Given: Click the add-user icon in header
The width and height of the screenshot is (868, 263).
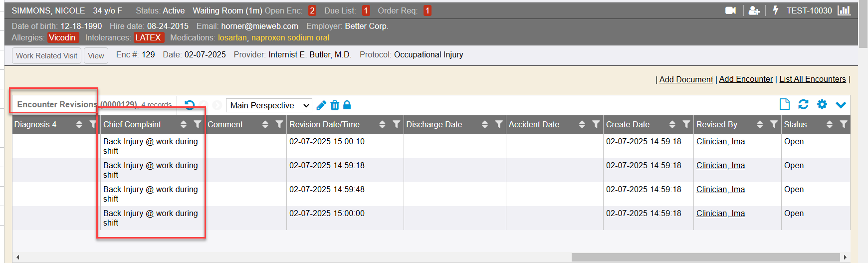Looking at the screenshot, I should coord(754,10).
